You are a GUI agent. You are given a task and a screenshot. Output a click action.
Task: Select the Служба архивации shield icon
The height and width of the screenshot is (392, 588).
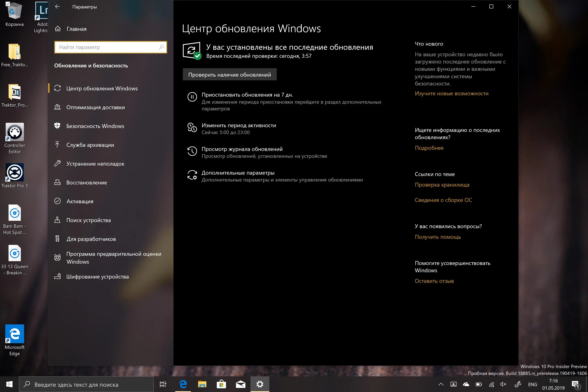(x=58, y=144)
